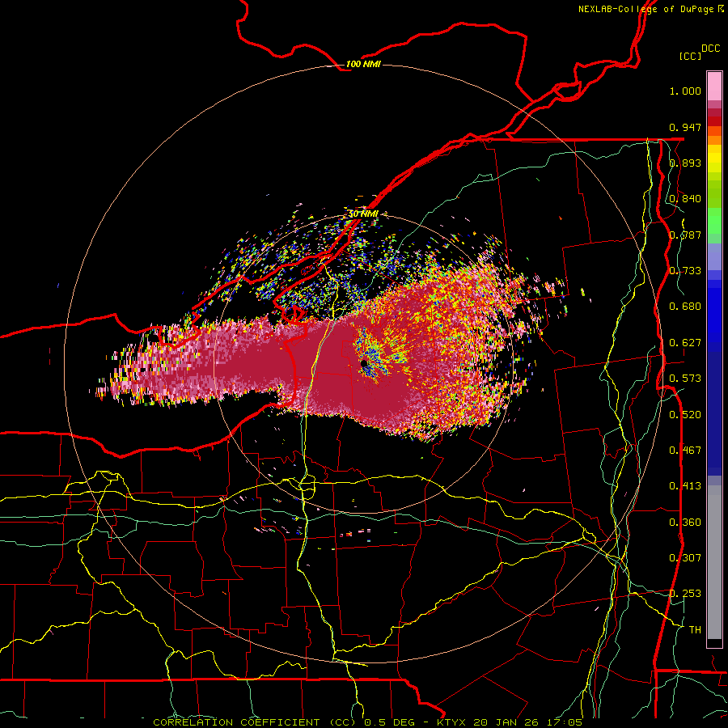
Task: Click the TH threshold label
Action: (695, 630)
